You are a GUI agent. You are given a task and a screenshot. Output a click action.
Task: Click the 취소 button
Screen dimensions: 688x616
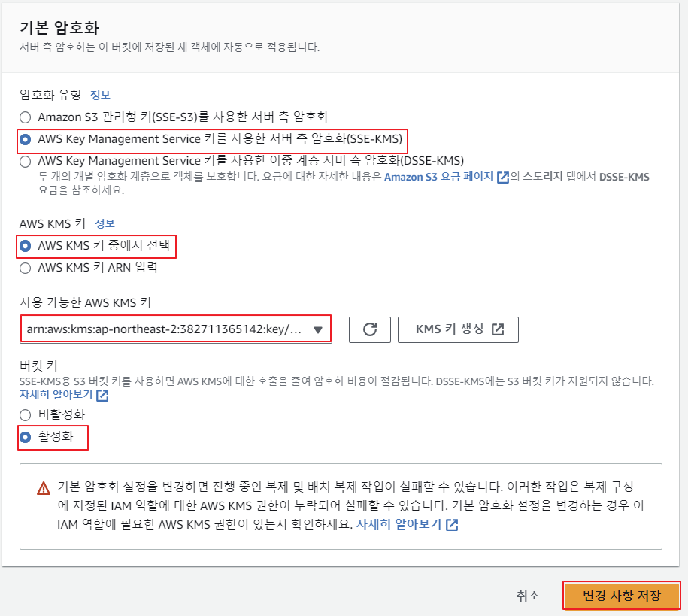[528, 596]
